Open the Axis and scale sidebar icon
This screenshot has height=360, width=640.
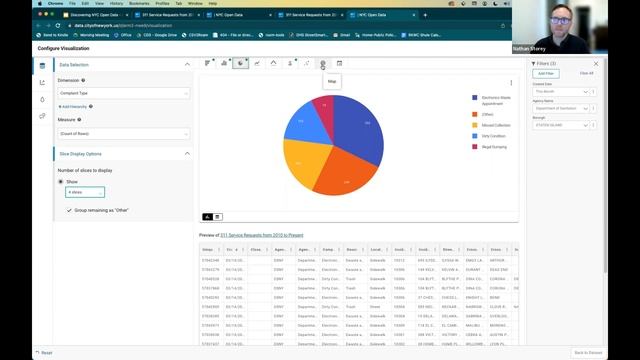(42, 82)
